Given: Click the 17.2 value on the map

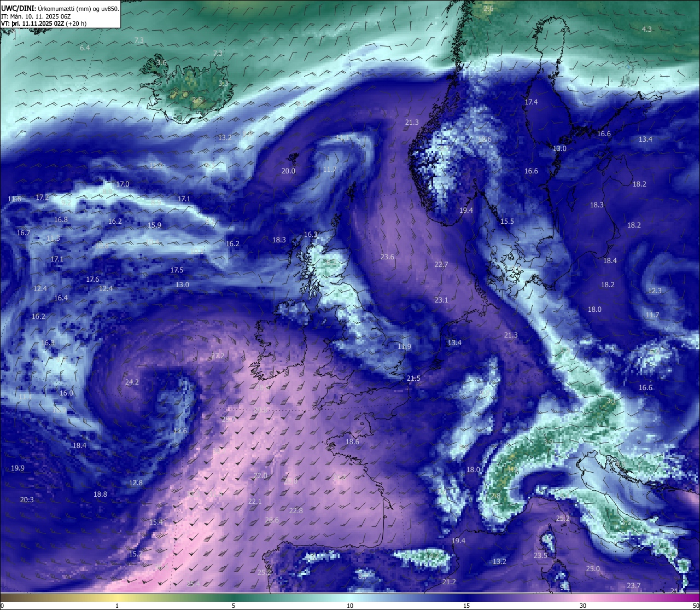Looking at the screenshot, I should click(x=42, y=197).
